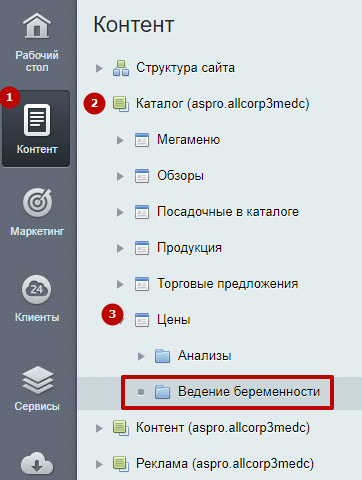
Task: Open Торговые предложения tree item
Action: coord(228,284)
